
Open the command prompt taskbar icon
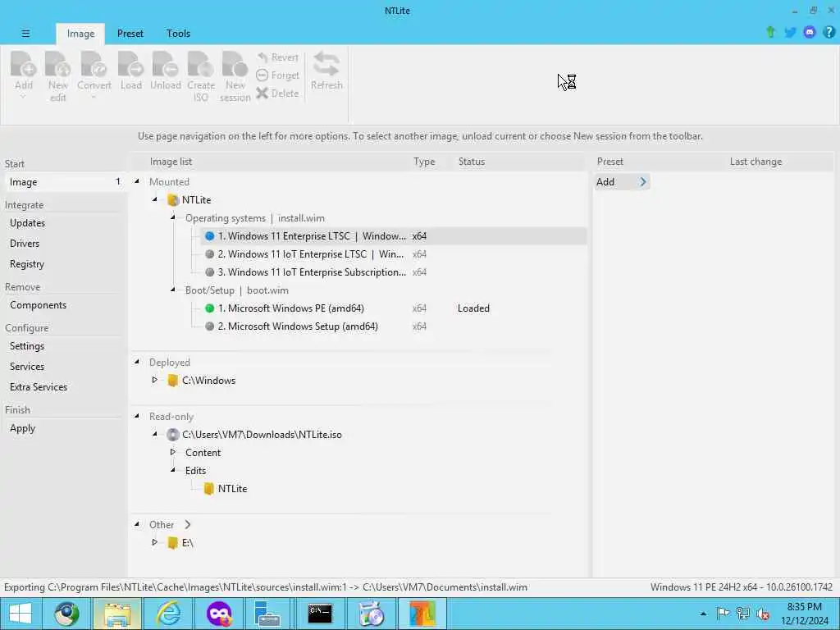pyautogui.click(x=320, y=614)
